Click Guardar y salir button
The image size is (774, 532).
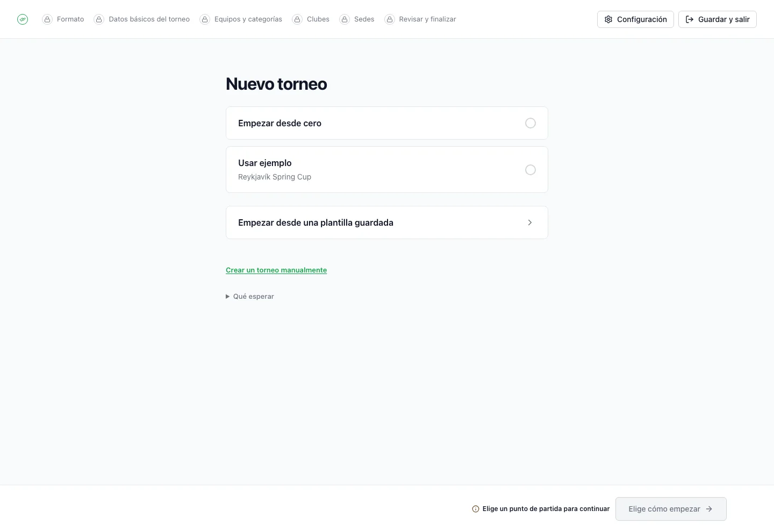[x=718, y=19]
